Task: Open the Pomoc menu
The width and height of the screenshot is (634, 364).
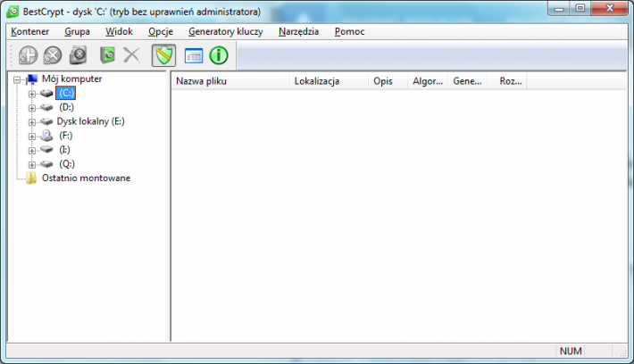Action: 350,31
